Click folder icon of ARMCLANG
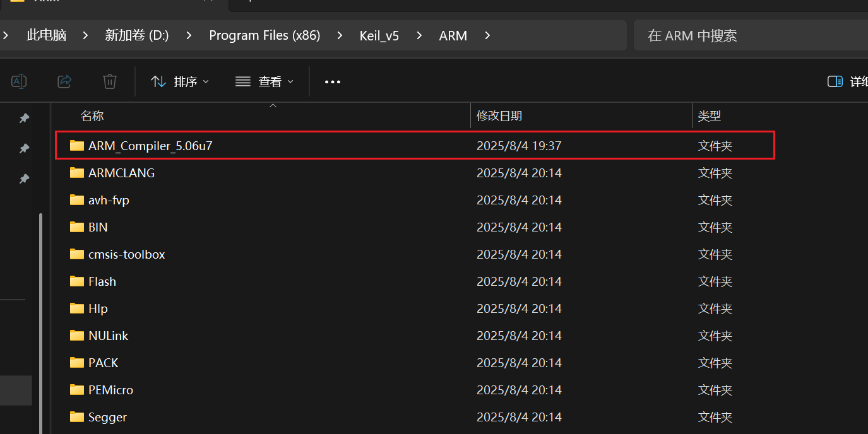 coord(77,173)
